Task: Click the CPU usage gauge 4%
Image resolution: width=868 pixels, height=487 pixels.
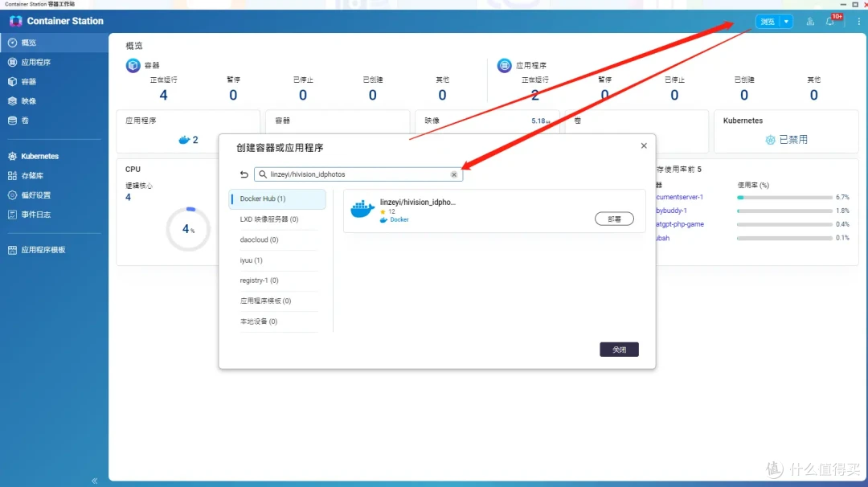Action: pyautogui.click(x=188, y=229)
